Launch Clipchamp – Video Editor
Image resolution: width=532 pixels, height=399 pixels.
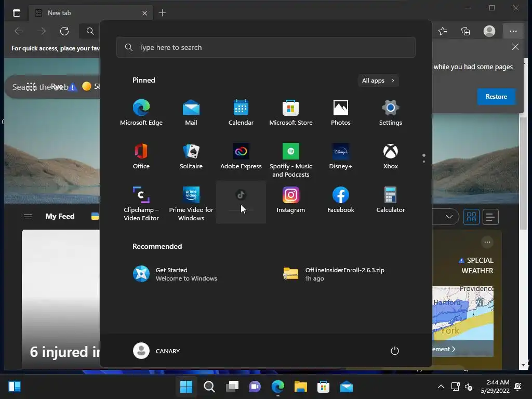click(141, 204)
